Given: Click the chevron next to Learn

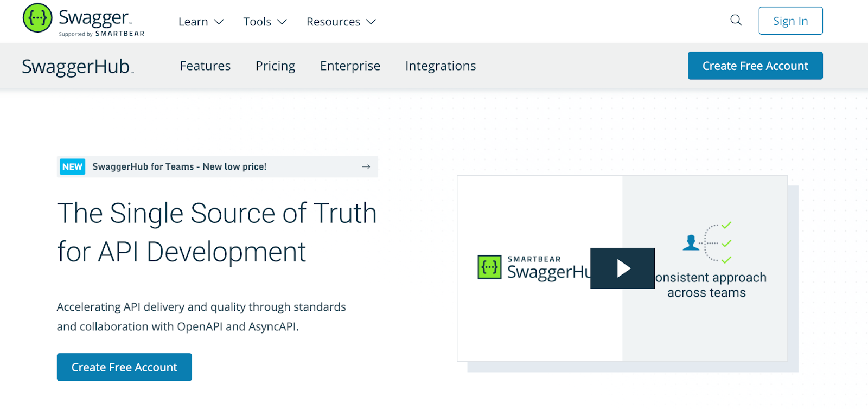Looking at the screenshot, I should tap(219, 22).
